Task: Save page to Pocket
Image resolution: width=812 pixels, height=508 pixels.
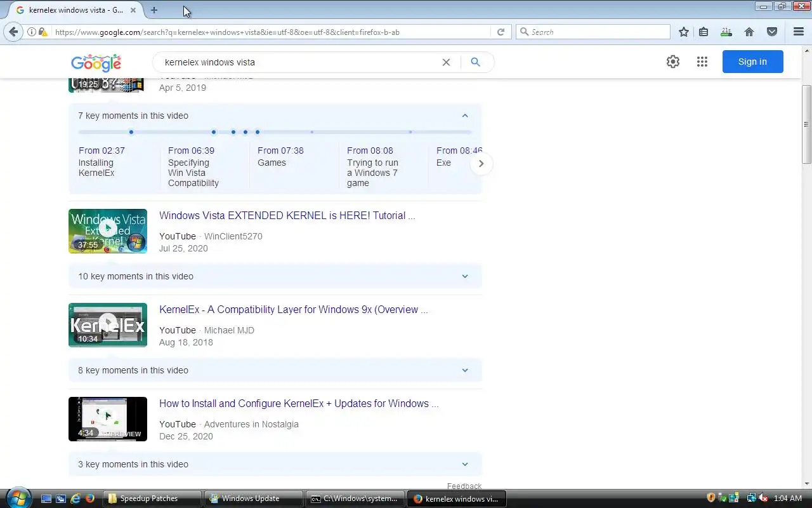Action: point(772,32)
